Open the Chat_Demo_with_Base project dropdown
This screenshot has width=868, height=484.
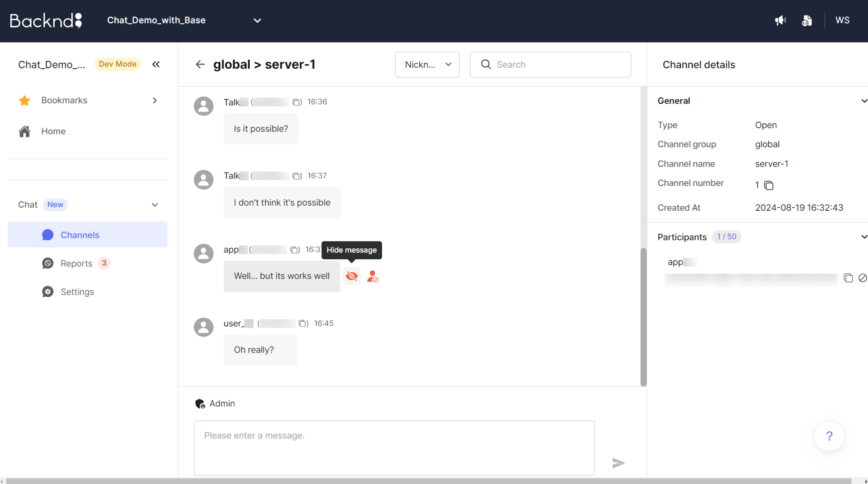pyautogui.click(x=184, y=21)
